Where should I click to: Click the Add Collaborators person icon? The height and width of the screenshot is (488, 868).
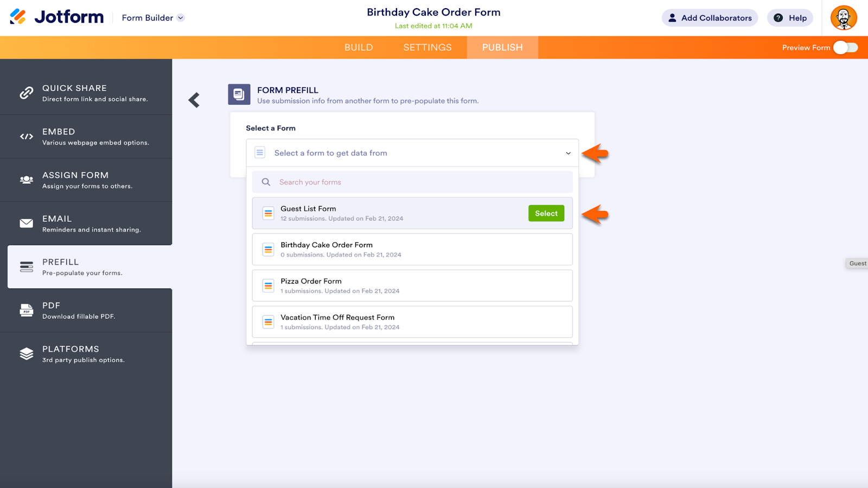click(672, 18)
